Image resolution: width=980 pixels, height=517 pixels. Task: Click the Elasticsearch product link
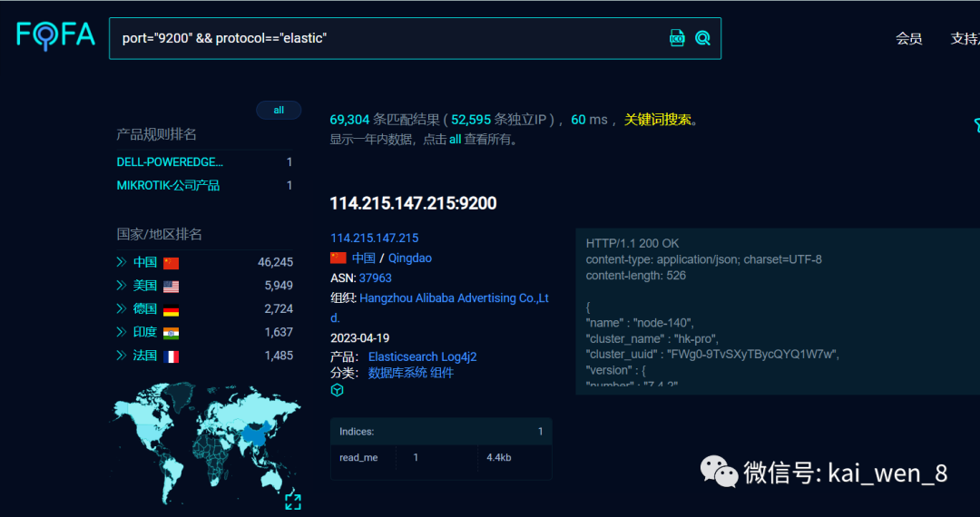(402, 357)
